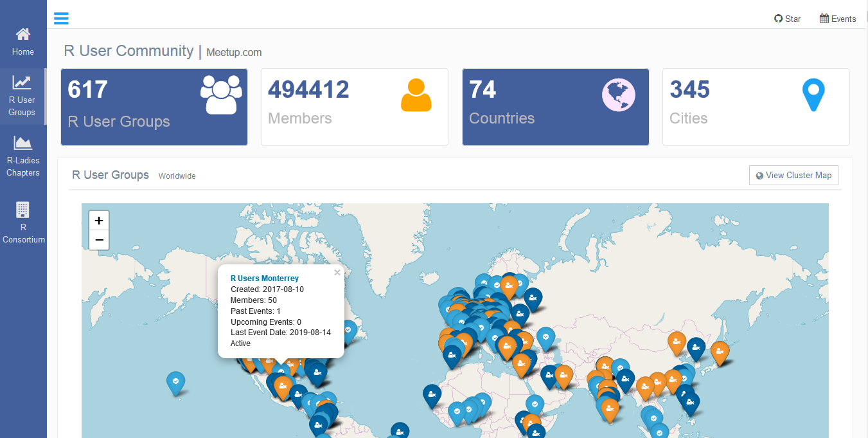This screenshot has height=438, width=868.
Task: Click the Meetup.com subtitle text
Action: (234, 53)
